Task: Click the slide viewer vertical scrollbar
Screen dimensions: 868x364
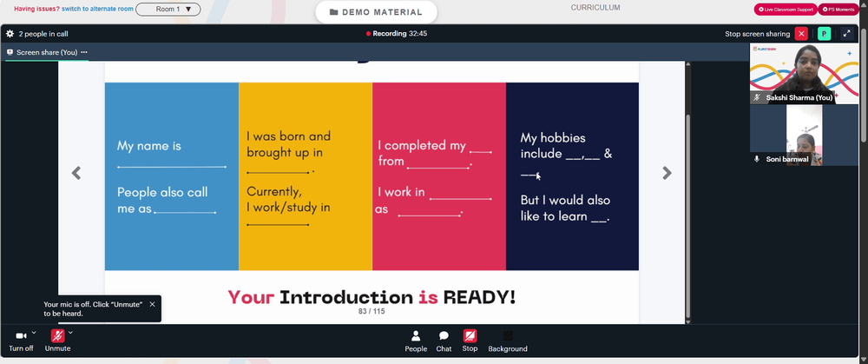Action: tap(688, 215)
